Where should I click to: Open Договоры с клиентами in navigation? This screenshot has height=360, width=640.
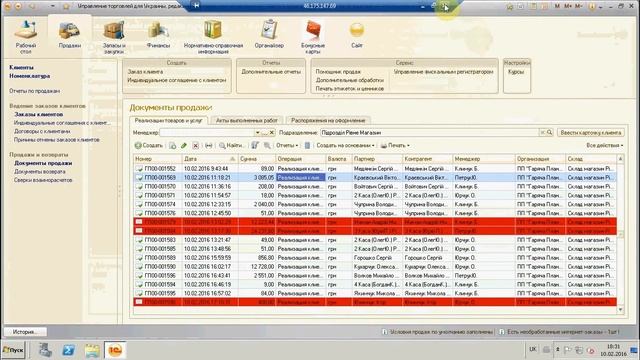(42, 131)
